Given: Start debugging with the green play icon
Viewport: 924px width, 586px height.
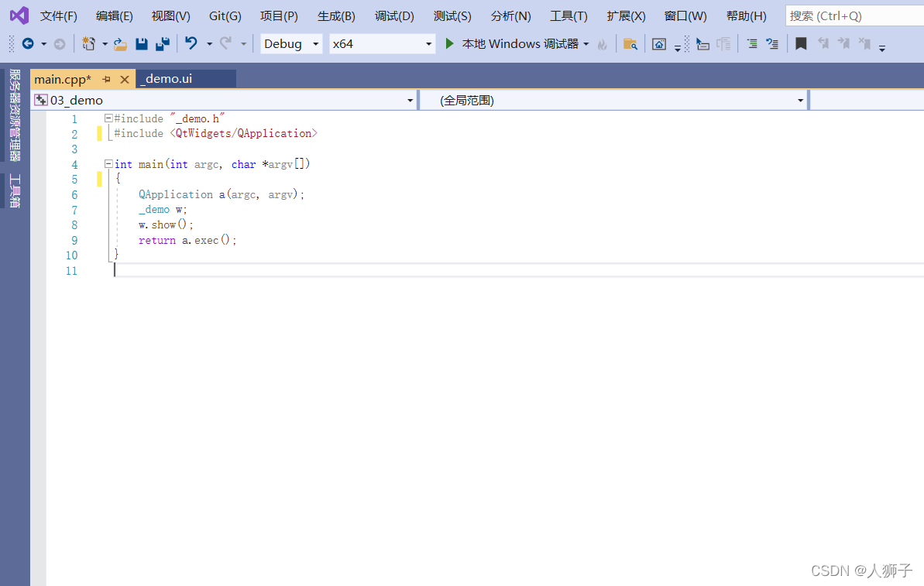Looking at the screenshot, I should pyautogui.click(x=450, y=43).
